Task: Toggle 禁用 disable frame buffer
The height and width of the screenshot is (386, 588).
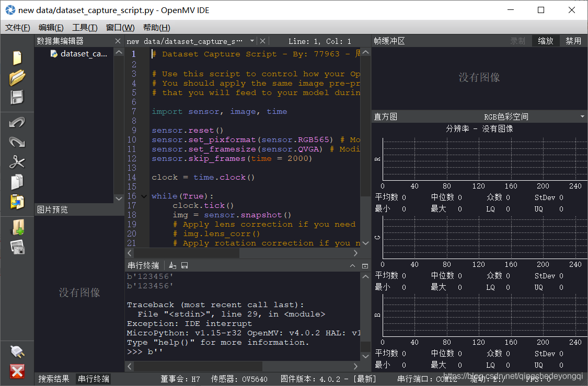Action: pos(573,41)
